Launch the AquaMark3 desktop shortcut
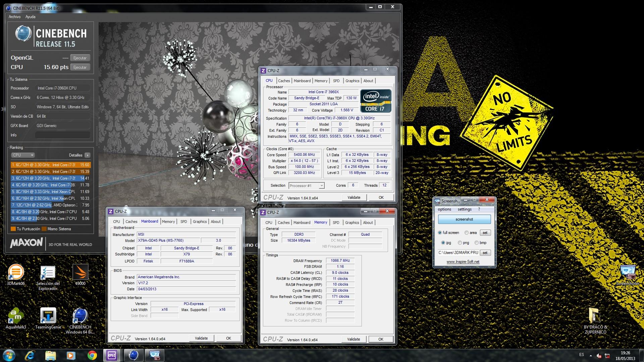 pos(16,318)
